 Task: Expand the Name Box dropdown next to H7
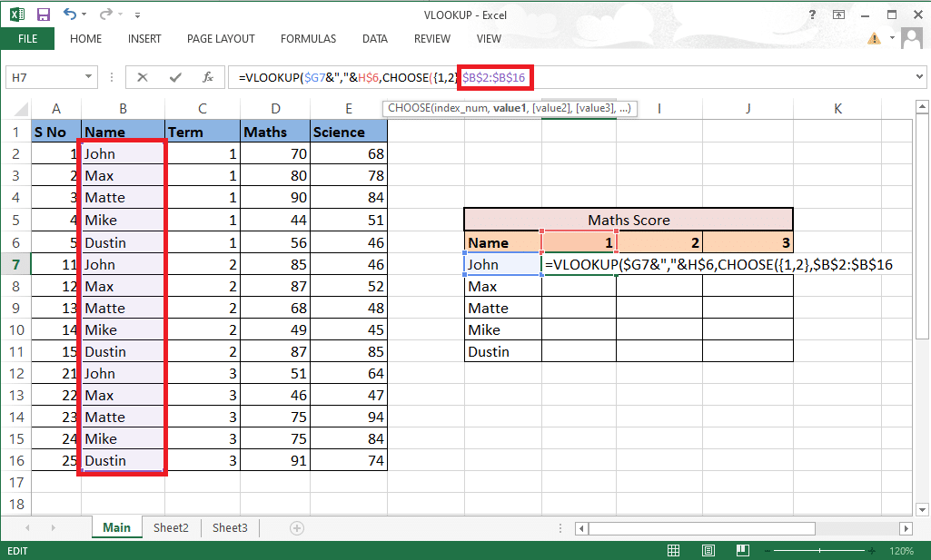click(x=89, y=78)
